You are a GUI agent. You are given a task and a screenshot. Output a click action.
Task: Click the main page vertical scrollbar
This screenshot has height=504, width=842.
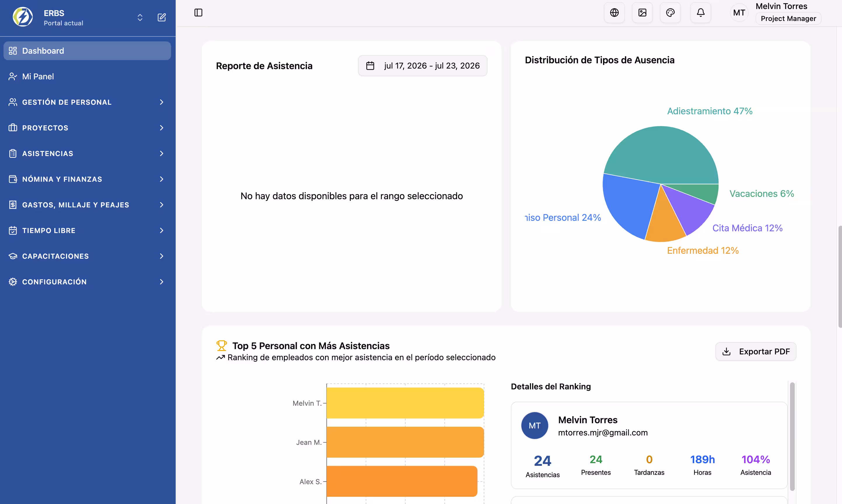(x=840, y=276)
